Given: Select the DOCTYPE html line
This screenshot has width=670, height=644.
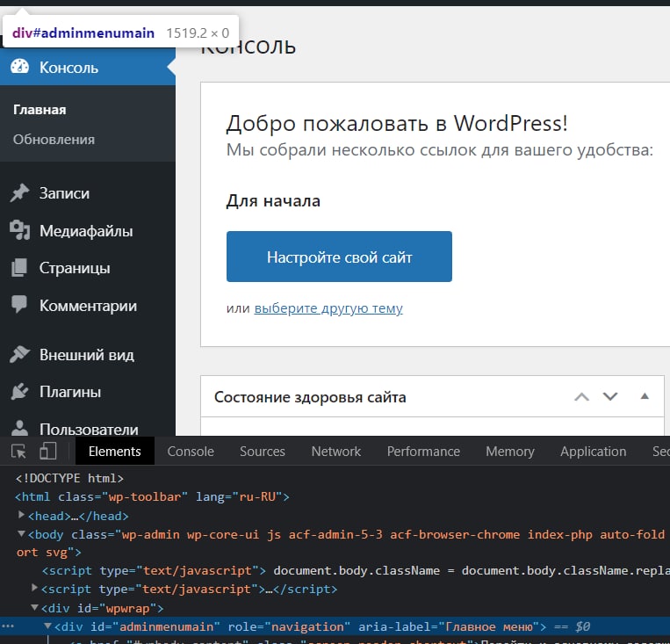Looking at the screenshot, I should pos(69,478).
